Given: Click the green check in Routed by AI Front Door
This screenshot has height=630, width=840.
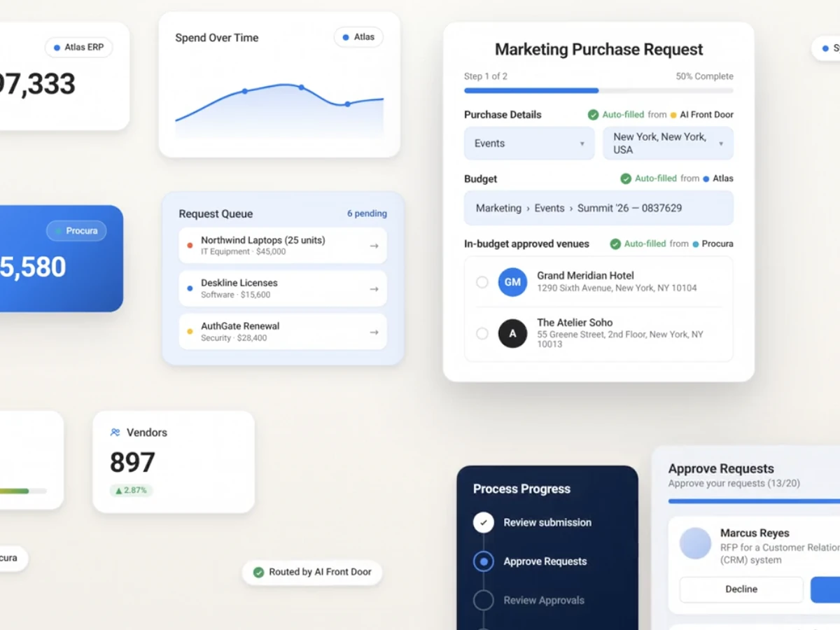Looking at the screenshot, I should coord(258,572).
